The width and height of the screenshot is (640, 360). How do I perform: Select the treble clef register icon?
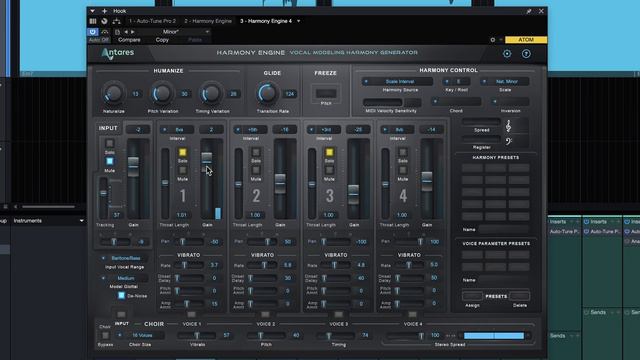pyautogui.click(x=508, y=126)
